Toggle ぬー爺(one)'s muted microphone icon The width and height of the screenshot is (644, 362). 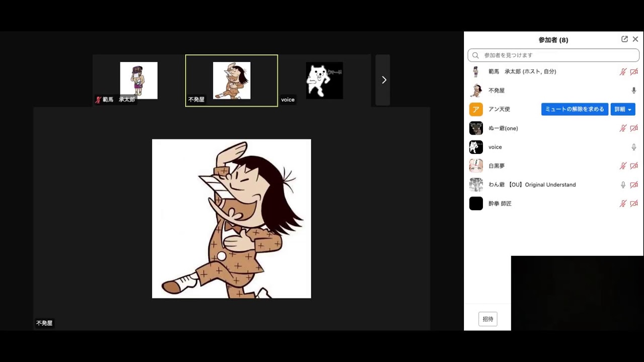coord(623,128)
